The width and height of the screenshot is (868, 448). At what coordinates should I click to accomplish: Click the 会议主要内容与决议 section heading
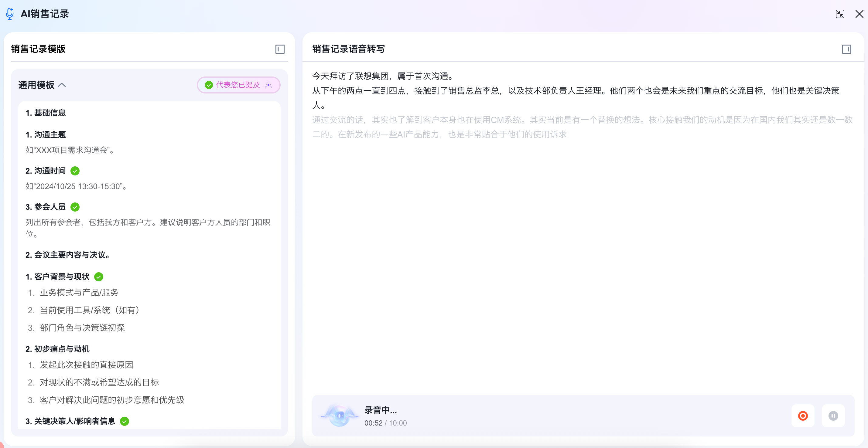click(x=68, y=255)
